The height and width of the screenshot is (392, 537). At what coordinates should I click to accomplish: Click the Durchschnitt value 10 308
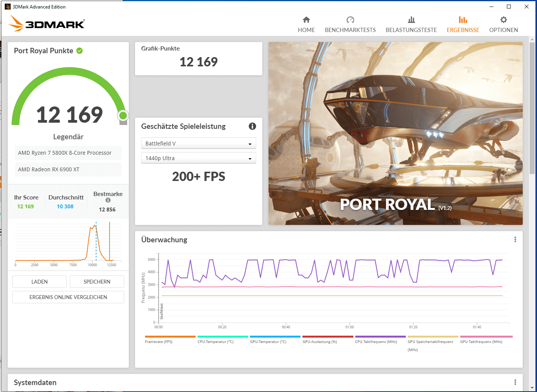click(x=65, y=206)
